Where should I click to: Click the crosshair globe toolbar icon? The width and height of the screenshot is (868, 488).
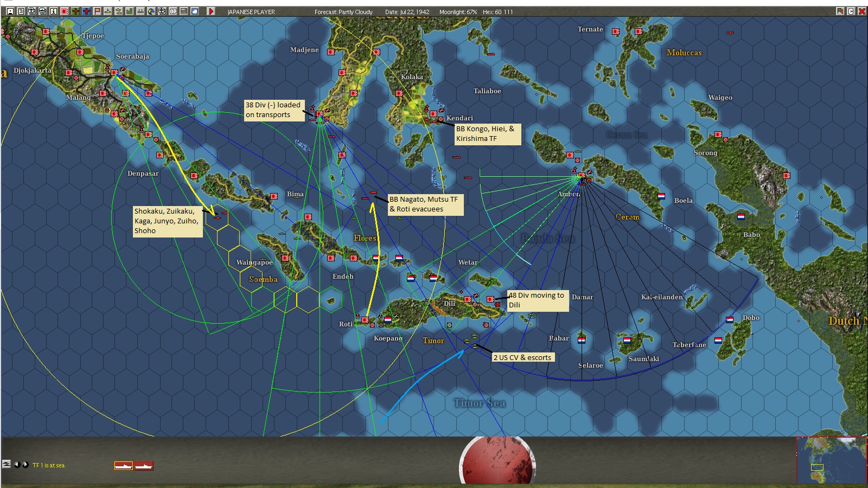tap(162, 11)
